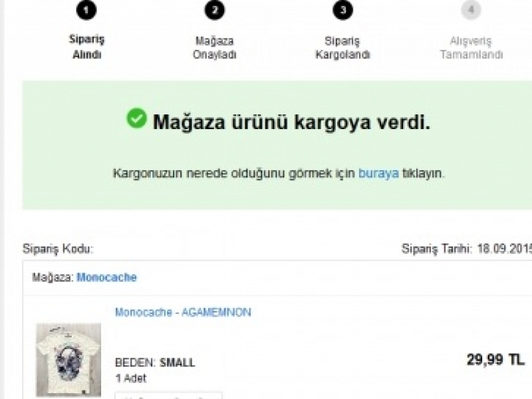Follow the 'buraya' cargo tracking link
The height and width of the screenshot is (399, 532).
click(x=378, y=173)
